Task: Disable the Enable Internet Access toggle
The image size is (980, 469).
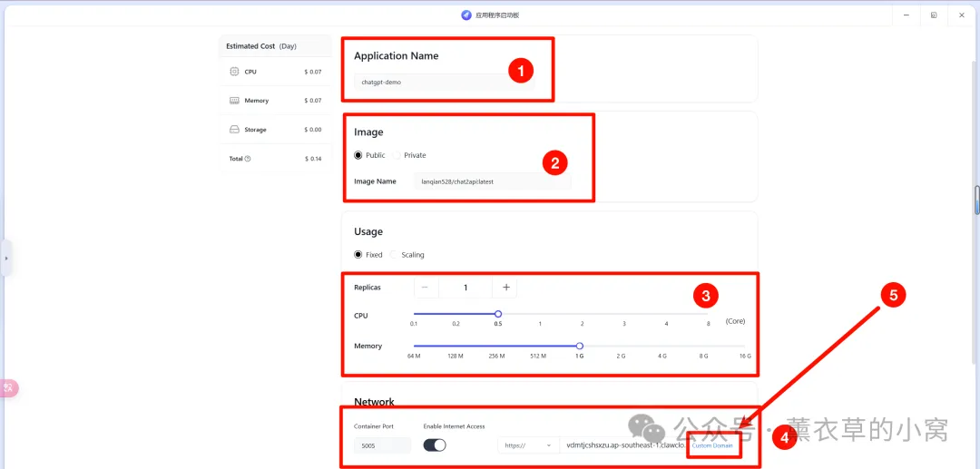Action: [x=435, y=445]
